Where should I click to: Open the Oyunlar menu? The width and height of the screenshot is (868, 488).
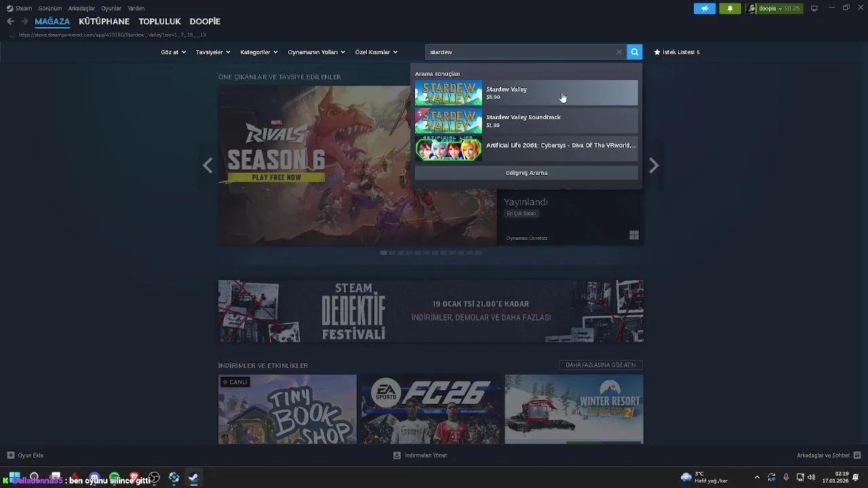pyautogui.click(x=111, y=8)
